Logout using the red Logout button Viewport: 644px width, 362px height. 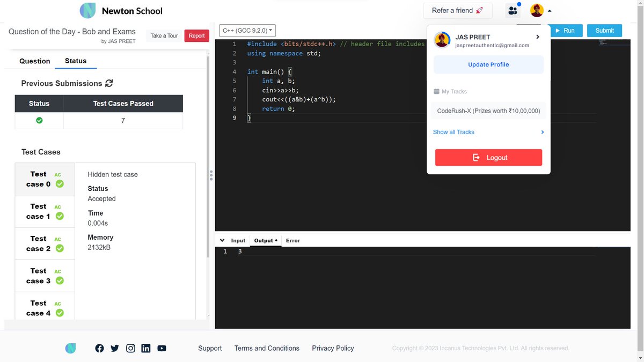pyautogui.click(x=488, y=157)
